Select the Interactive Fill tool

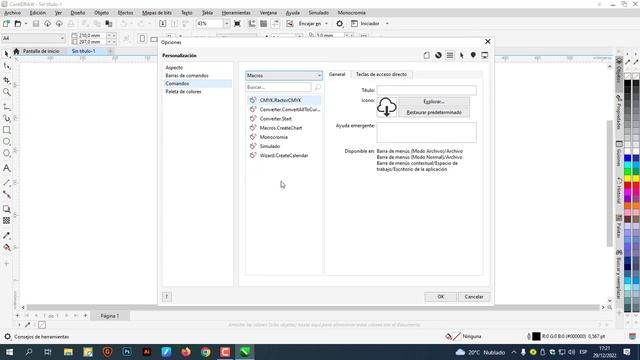pyautogui.click(x=7, y=247)
